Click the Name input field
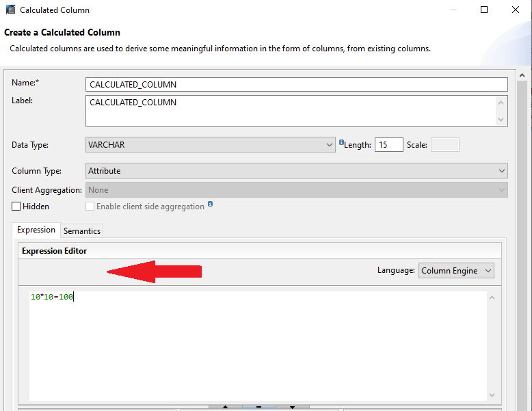Image resolution: width=532 pixels, height=411 pixels. coord(297,85)
